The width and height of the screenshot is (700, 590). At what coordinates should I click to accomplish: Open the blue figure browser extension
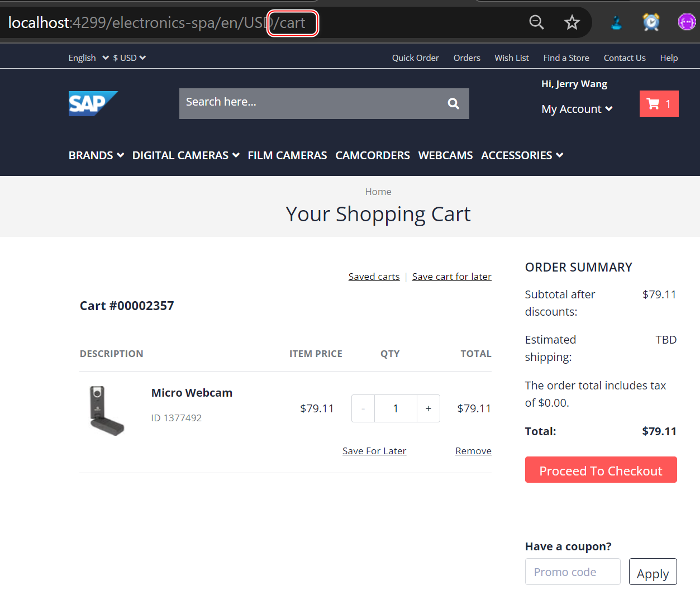pyautogui.click(x=616, y=22)
